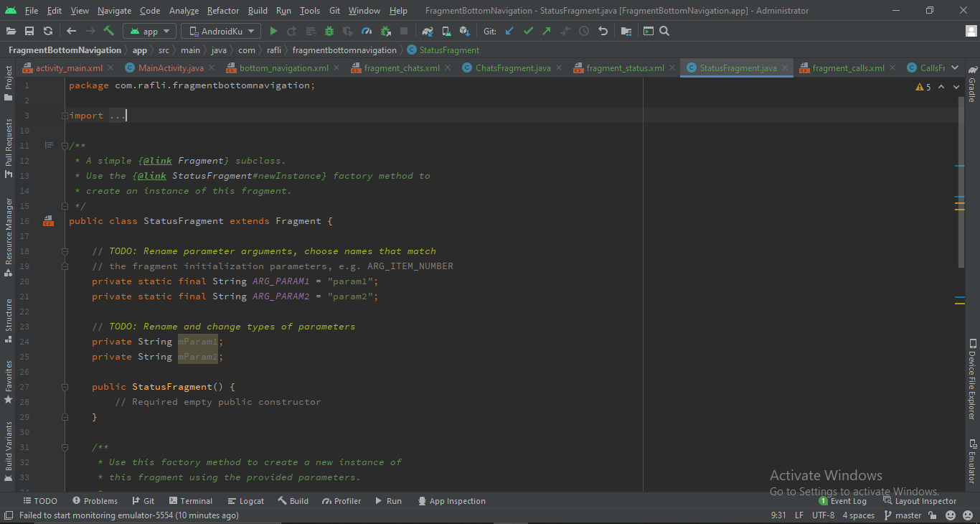Viewport: 980px width, 524px height.
Task: Start debugging with the green bug icon
Action: pyautogui.click(x=329, y=31)
